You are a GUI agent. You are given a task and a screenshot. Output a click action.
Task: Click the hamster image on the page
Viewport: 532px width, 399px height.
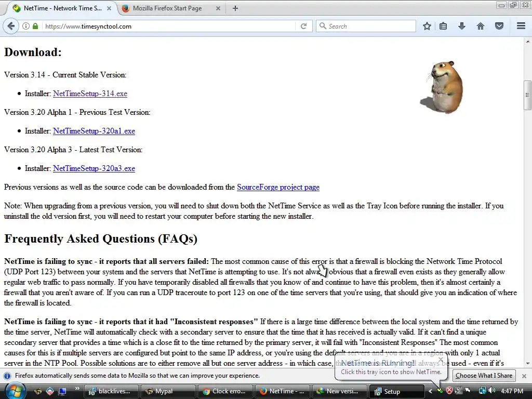pyautogui.click(x=442, y=87)
